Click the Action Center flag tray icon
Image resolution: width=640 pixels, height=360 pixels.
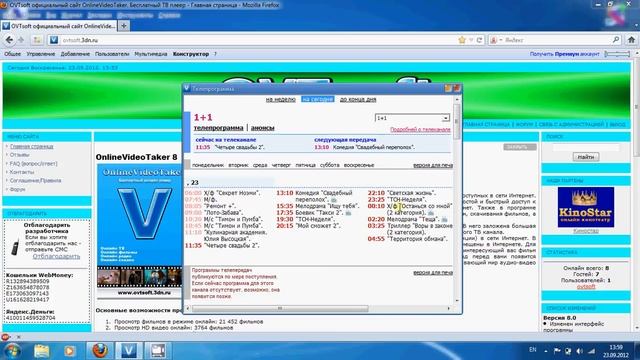pos(557,351)
